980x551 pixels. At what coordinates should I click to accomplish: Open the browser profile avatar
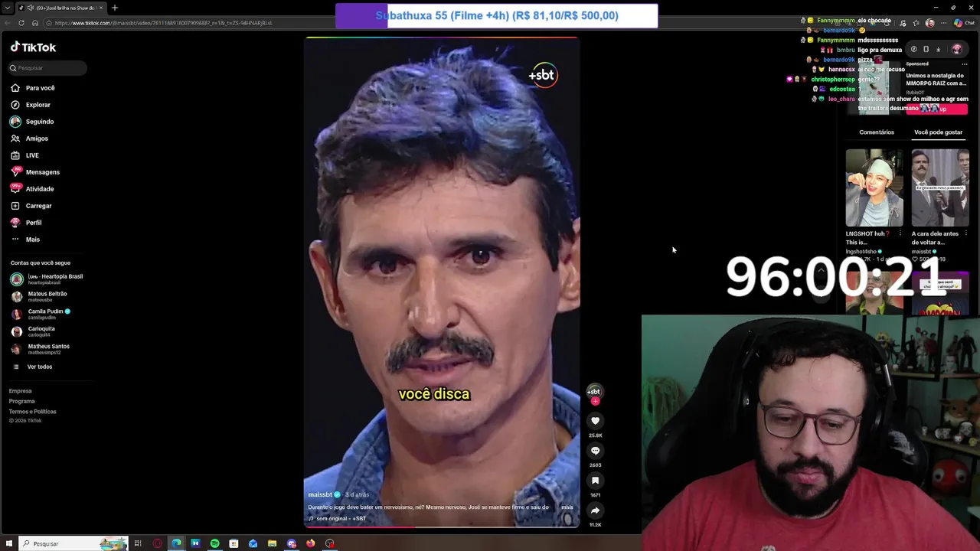(x=930, y=23)
